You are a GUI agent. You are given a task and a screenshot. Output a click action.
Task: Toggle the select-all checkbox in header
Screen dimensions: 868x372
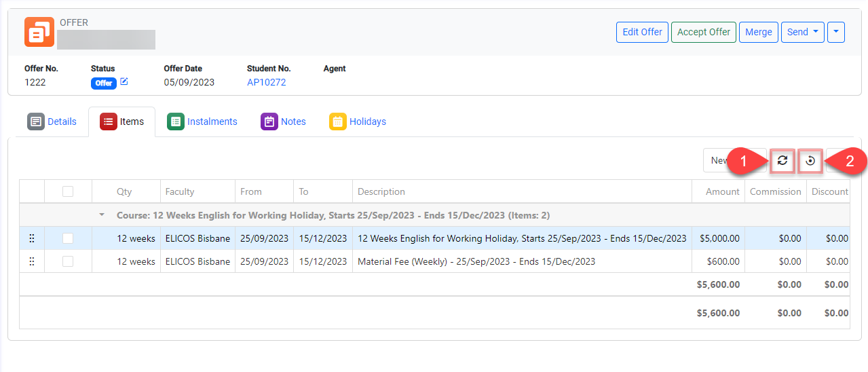pos(68,191)
